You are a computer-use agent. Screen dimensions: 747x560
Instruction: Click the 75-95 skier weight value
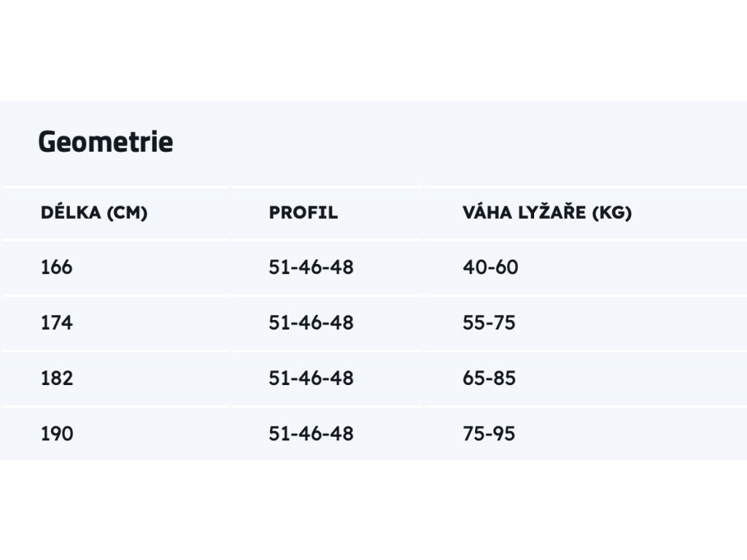coord(489,434)
